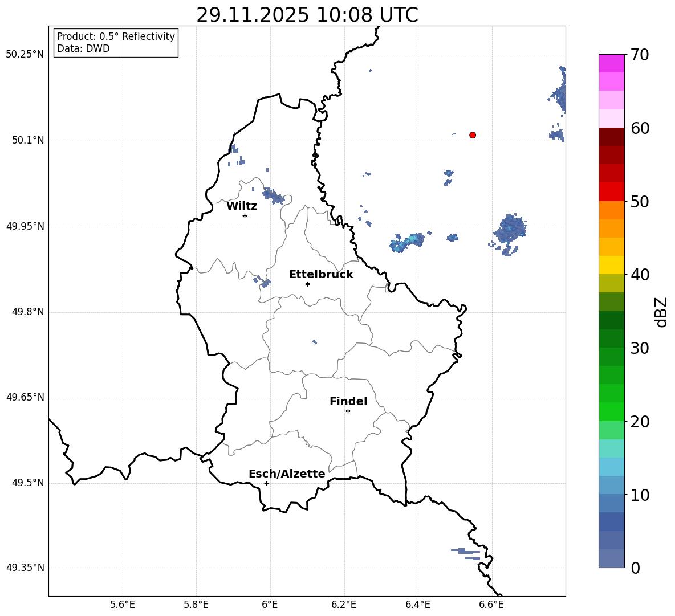Click the radar echo northeast of Wiltz
The height and width of the screenshot is (616, 675).
(274, 195)
